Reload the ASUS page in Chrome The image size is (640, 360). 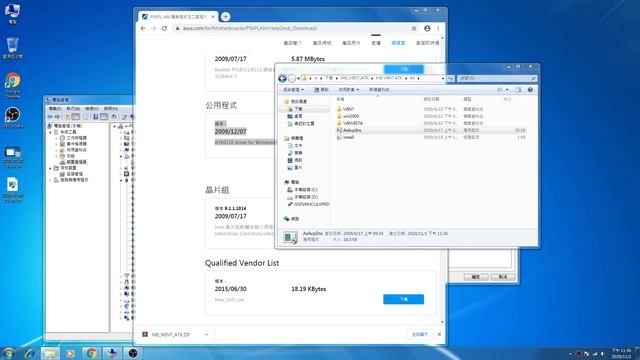pyautogui.click(x=164, y=28)
